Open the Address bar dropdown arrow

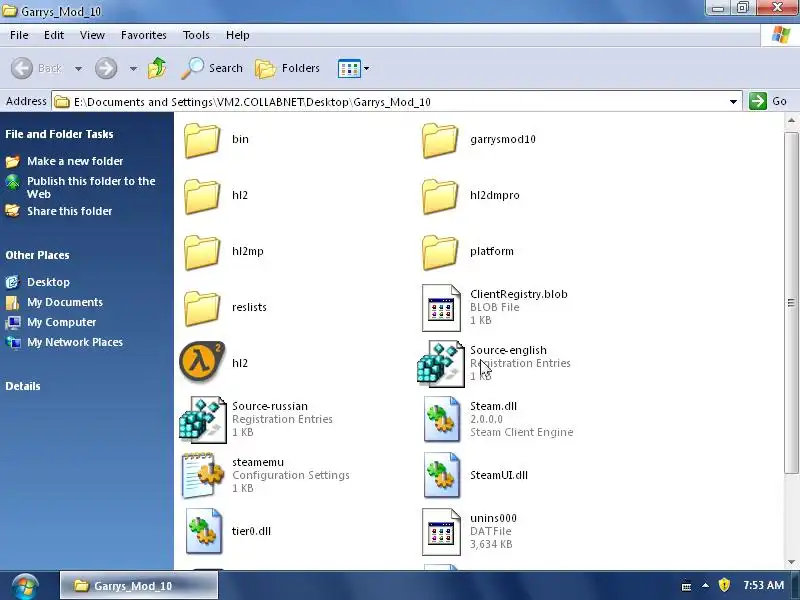[733, 102]
